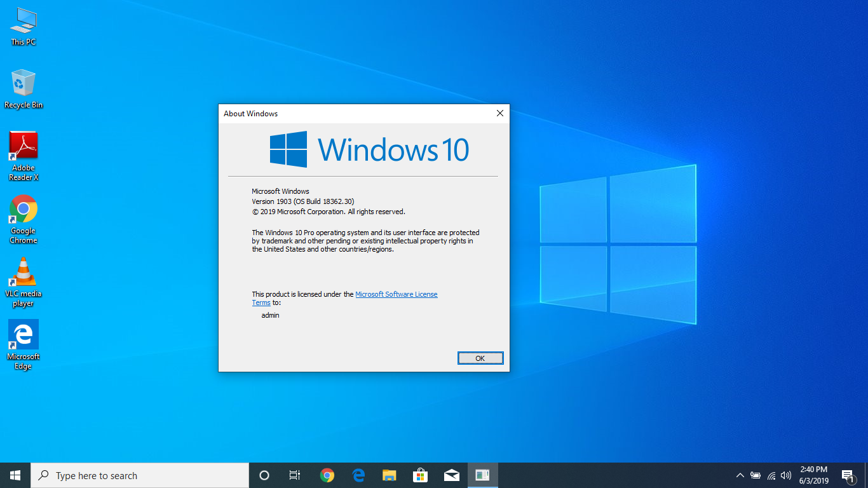The image size is (868, 488).
Task: Click the taskbar search box
Action: 140,475
